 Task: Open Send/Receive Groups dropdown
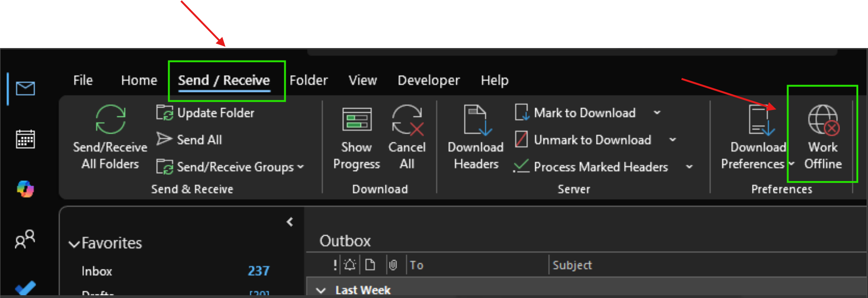(230, 167)
